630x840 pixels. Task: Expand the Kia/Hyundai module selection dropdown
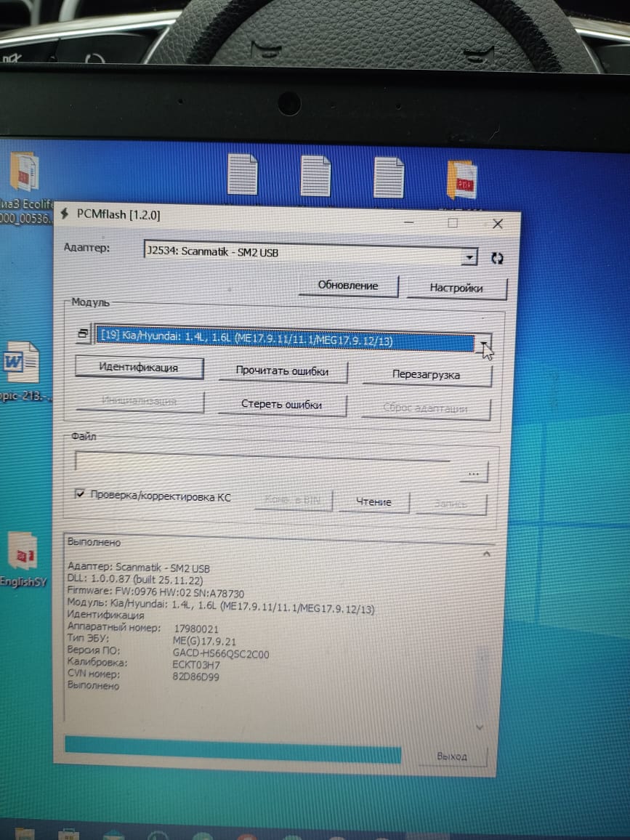(482, 344)
